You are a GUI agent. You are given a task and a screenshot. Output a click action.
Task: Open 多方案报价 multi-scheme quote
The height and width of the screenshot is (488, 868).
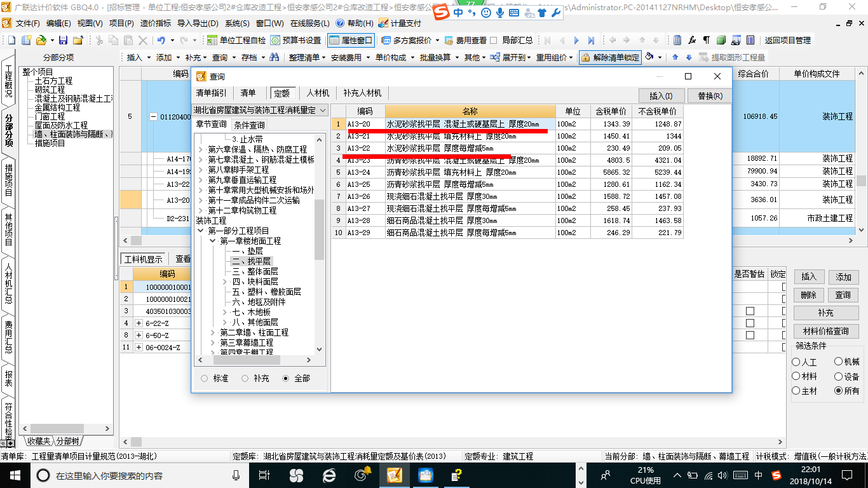(407, 40)
